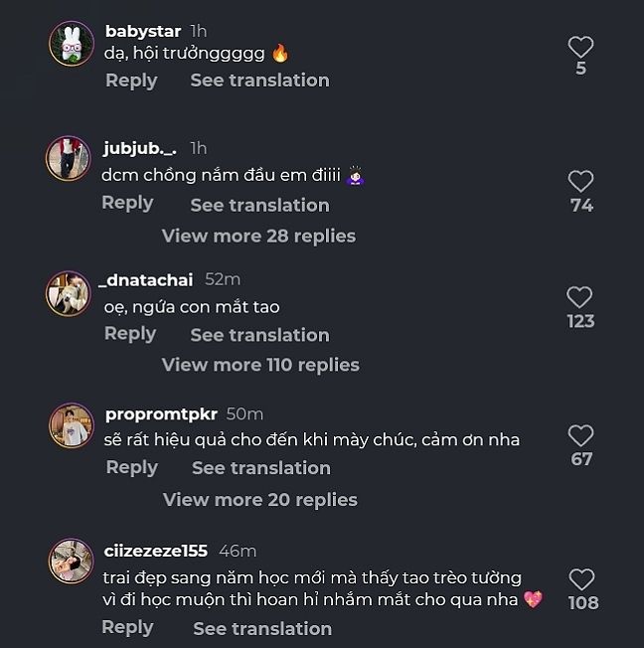Tap heart icon on ciizezeze155's comment

[x=581, y=579]
